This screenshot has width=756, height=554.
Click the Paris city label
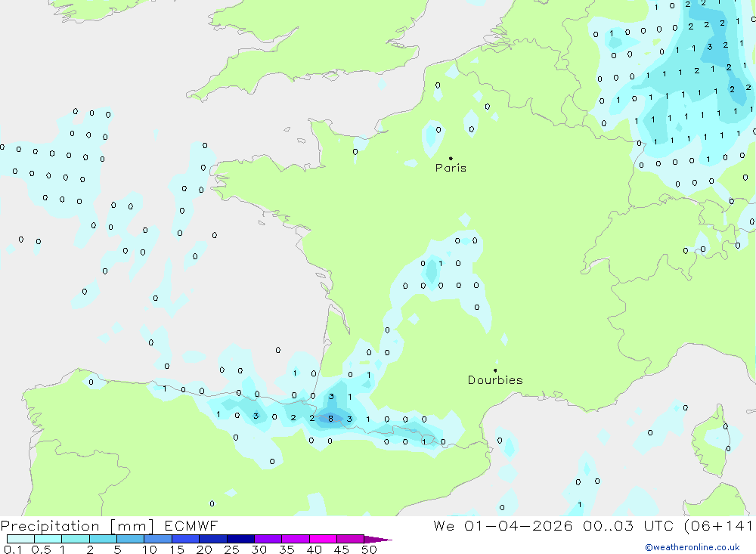(x=451, y=168)
